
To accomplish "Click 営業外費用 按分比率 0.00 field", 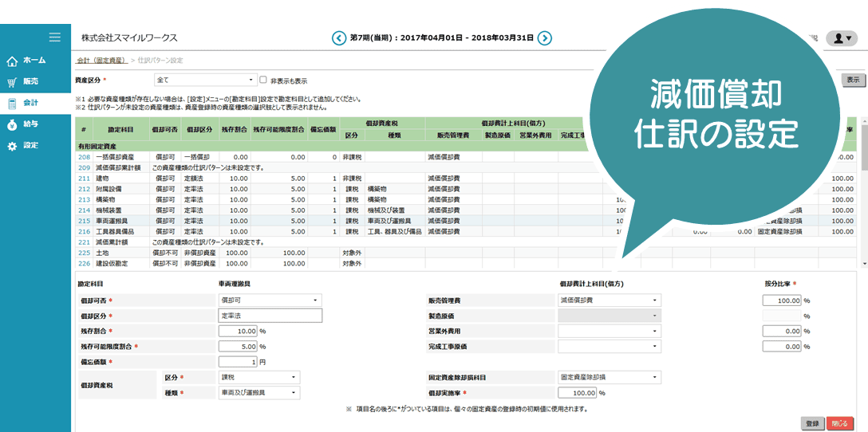I will [x=782, y=331].
